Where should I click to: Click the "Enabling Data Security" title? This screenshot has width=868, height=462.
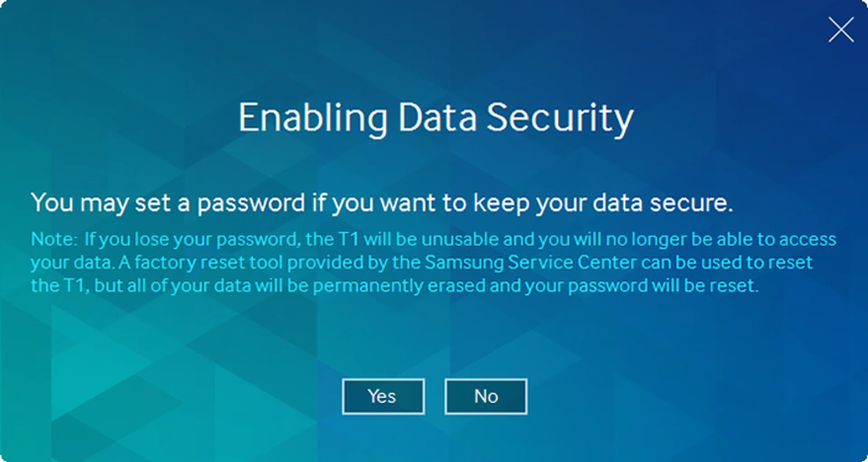point(435,118)
